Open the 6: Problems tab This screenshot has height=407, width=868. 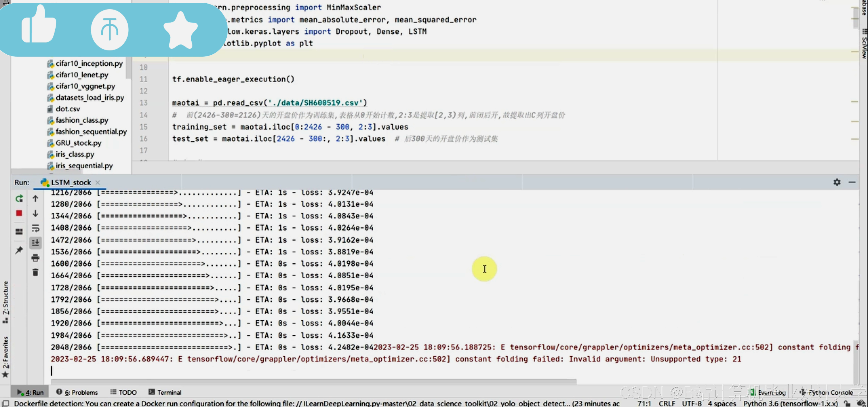point(77,392)
